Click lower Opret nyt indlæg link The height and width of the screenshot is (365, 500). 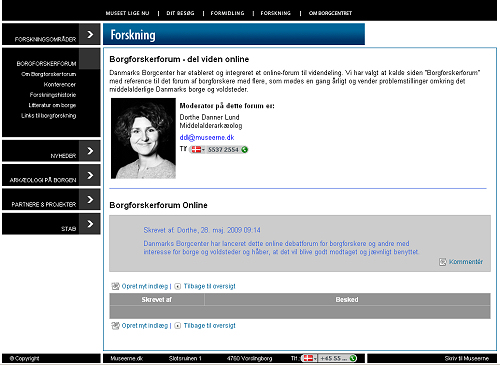click(x=145, y=325)
